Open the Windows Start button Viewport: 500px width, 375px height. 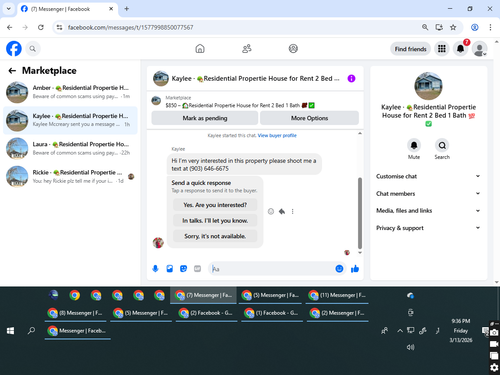pos(10,331)
